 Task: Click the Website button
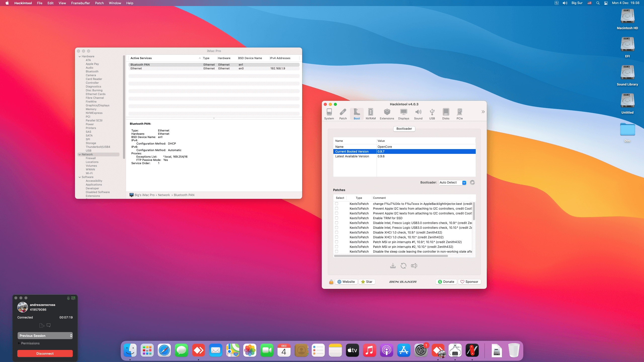tap(346, 282)
